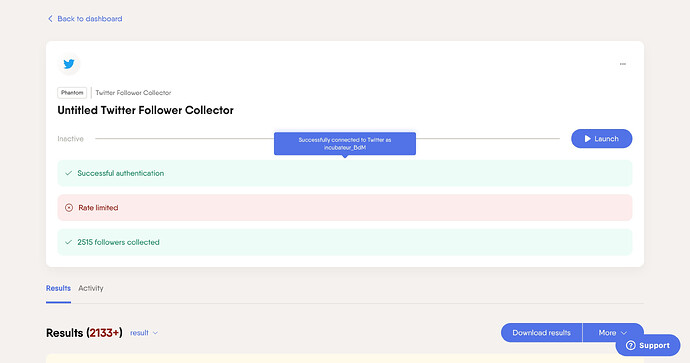Switch to the Results tab
This screenshot has width=690, height=363.
[x=58, y=288]
